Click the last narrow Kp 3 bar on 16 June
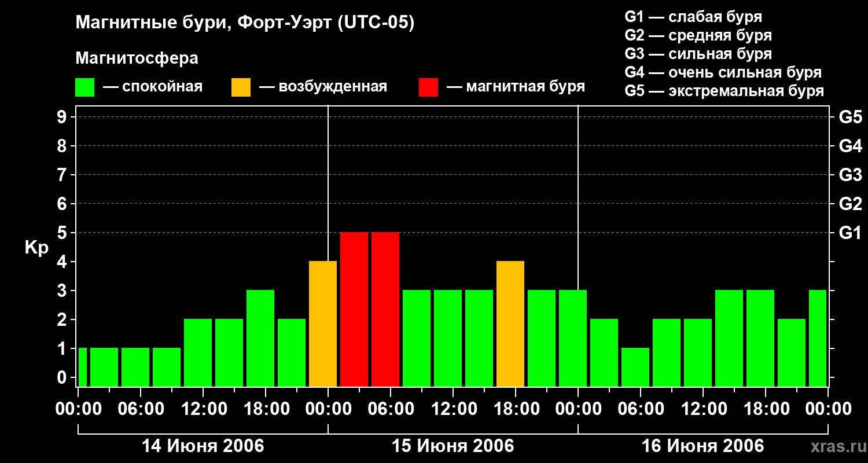Screen dimensions: 868x463 click(818, 339)
